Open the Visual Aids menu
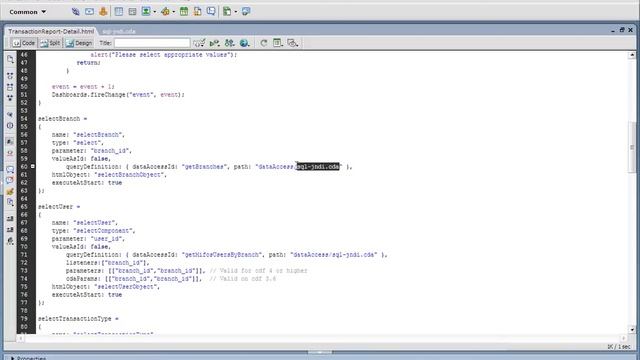This screenshot has height=360, width=640. click(293, 43)
